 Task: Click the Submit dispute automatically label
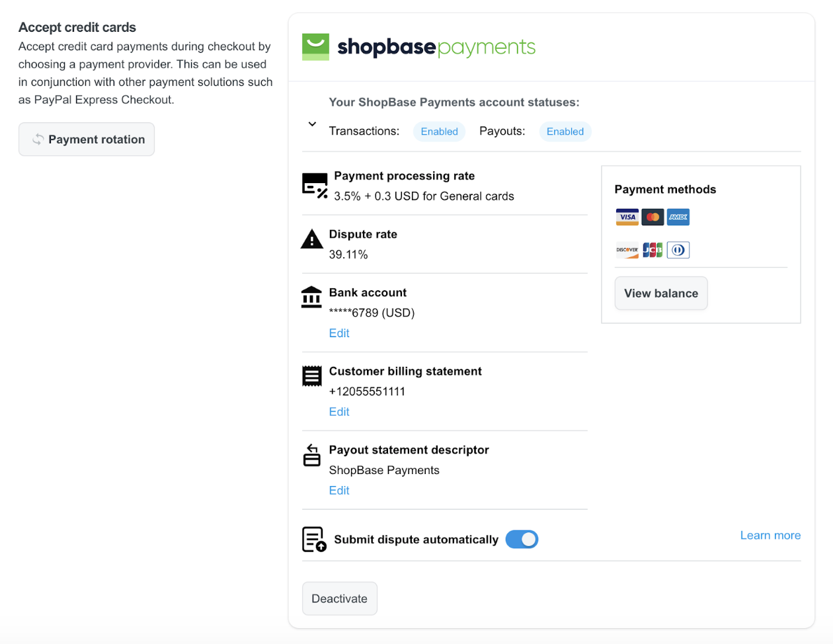coord(416,540)
